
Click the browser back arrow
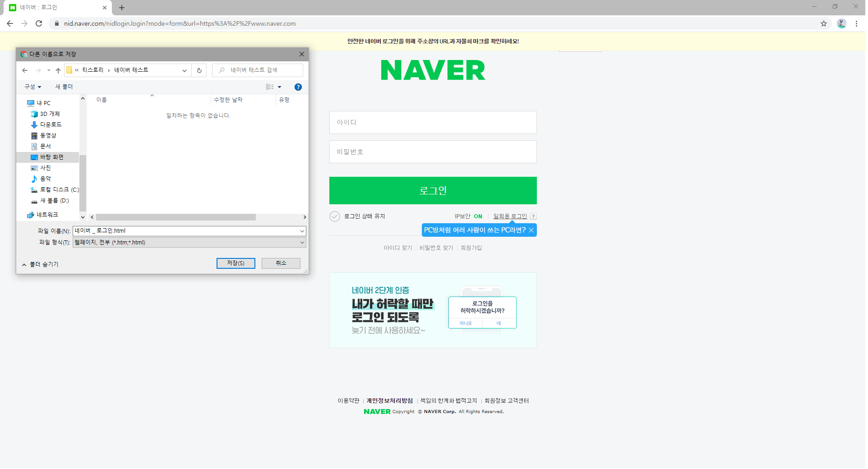10,23
